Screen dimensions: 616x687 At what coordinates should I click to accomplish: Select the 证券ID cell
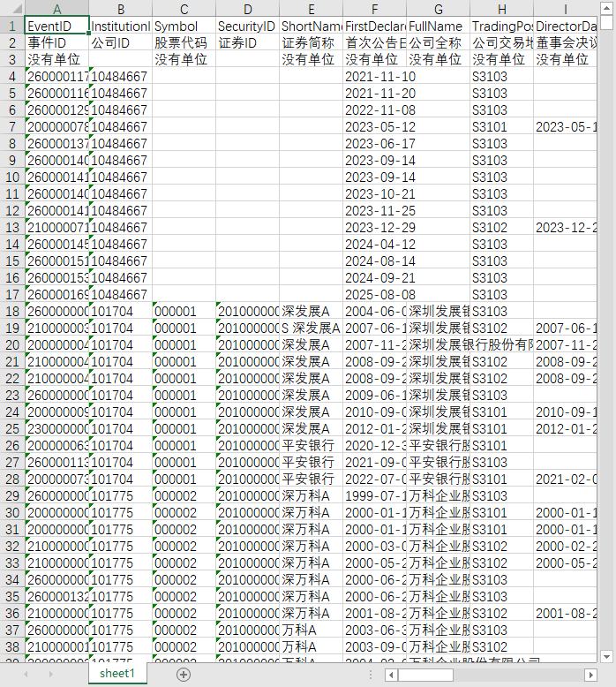(247, 42)
